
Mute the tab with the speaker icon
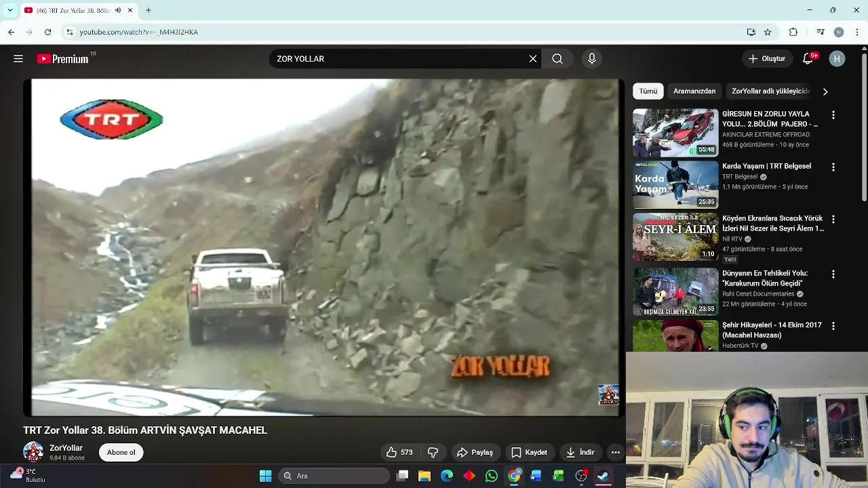point(118,10)
